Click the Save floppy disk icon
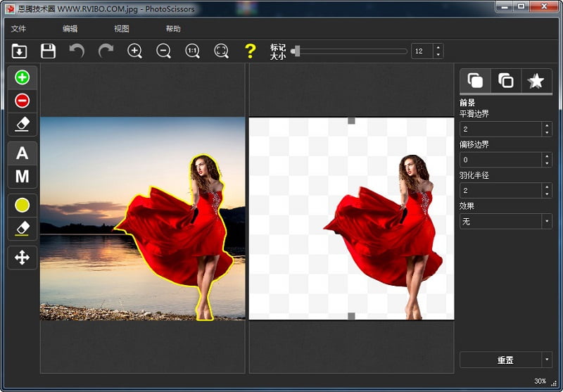This screenshot has width=563, height=392. tap(48, 51)
